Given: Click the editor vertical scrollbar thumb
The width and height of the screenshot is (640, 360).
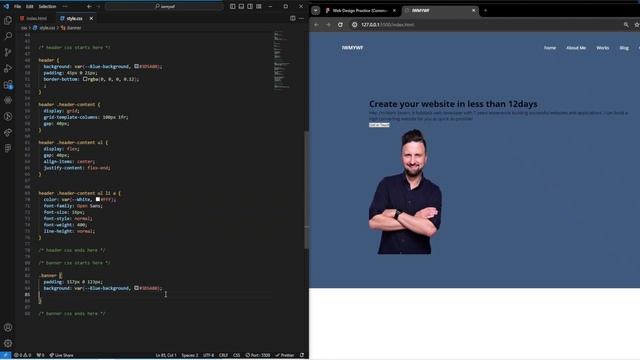Looking at the screenshot, I should pyautogui.click(x=306, y=190).
